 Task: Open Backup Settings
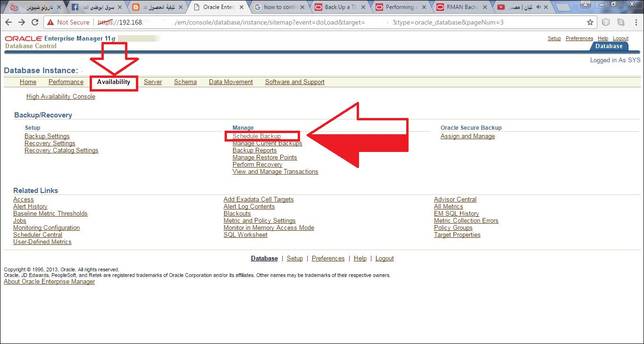tap(47, 136)
